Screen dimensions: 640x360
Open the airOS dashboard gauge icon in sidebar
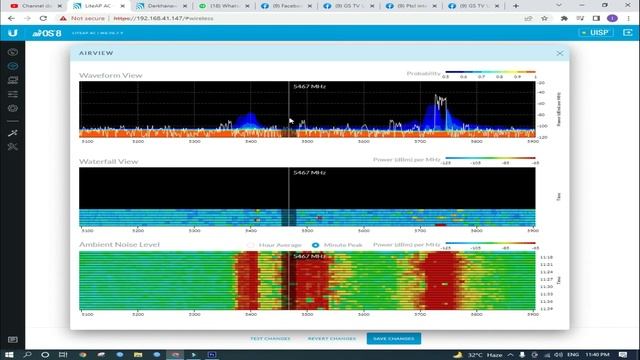[13, 52]
